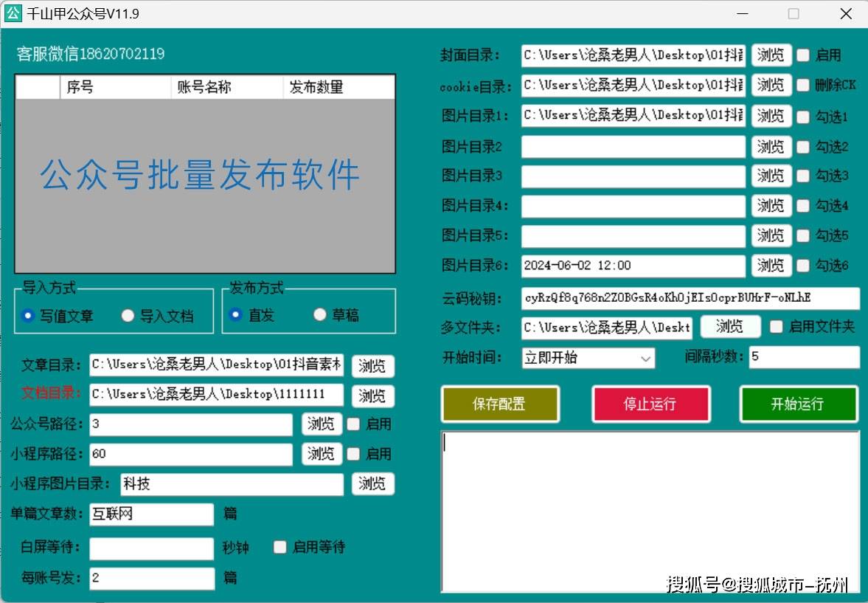Click the 账号名称 column header
The image size is (868, 603).
228,87
